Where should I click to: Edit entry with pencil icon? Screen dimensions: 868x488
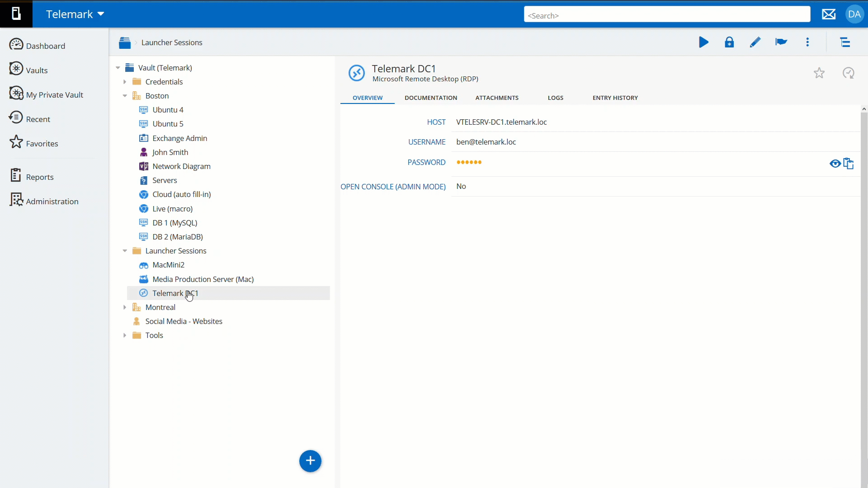pos(755,42)
